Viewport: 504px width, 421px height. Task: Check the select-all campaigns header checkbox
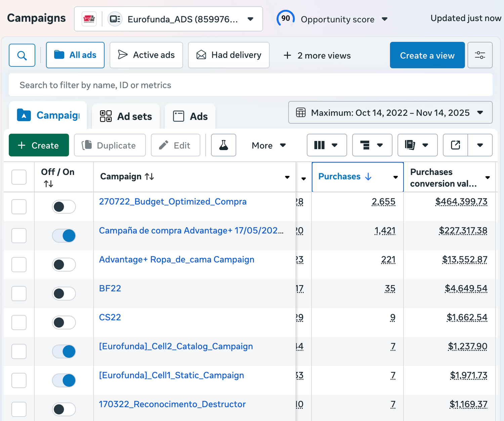[x=19, y=177]
